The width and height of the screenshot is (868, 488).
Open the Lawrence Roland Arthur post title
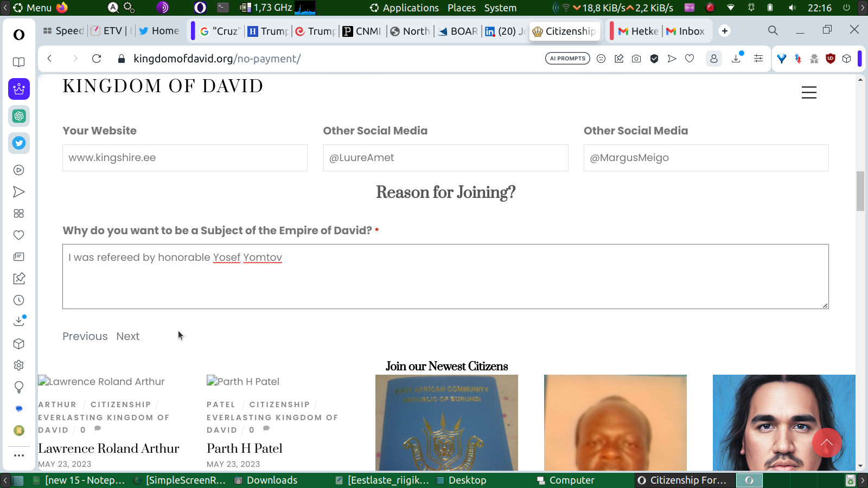108,448
